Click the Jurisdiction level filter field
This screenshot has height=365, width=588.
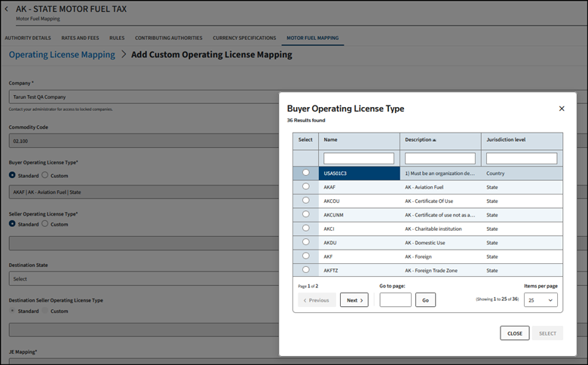[x=521, y=158]
